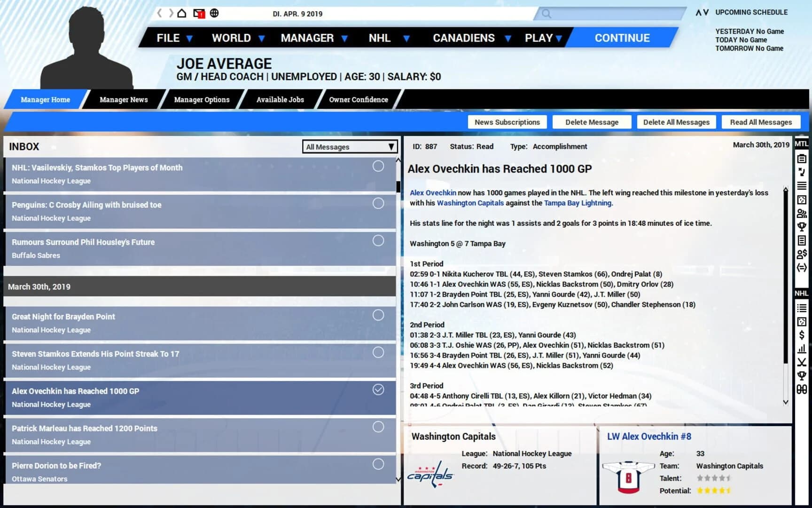Select the MTL trophy icon in sidebar
Image resolution: width=812 pixels, height=508 pixels.
click(802, 227)
